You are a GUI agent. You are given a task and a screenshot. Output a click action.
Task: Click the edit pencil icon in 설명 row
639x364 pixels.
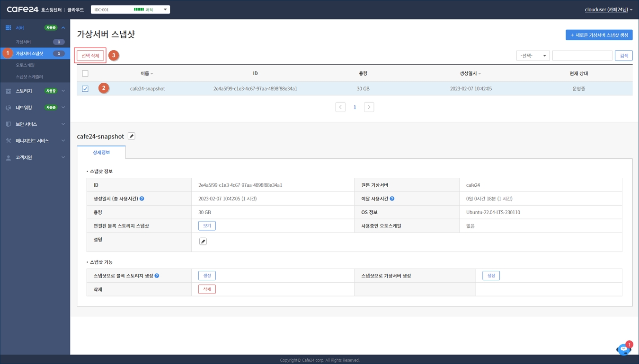click(x=203, y=242)
